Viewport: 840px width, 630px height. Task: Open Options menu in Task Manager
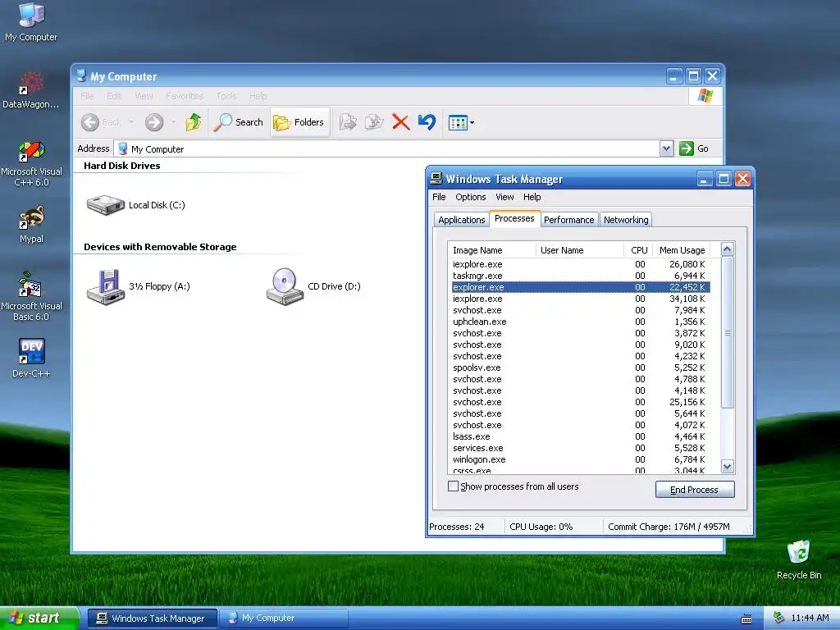pyautogui.click(x=470, y=197)
